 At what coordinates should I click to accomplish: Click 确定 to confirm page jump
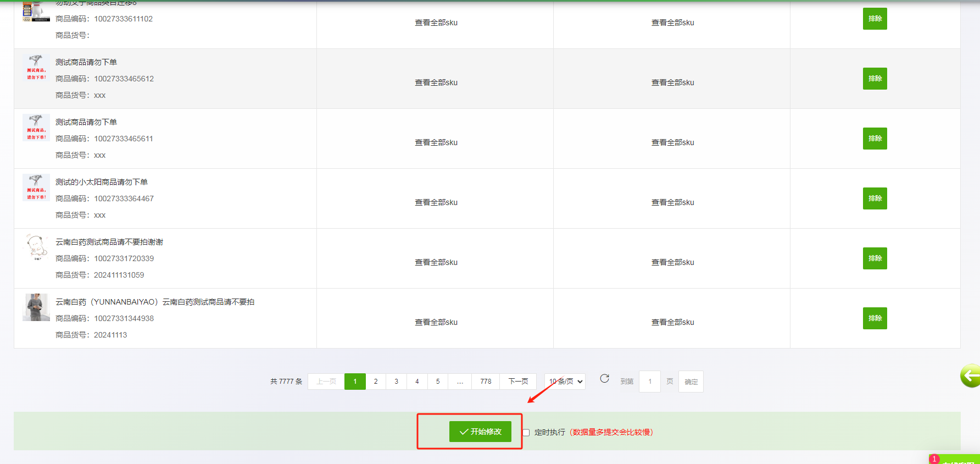coord(691,382)
